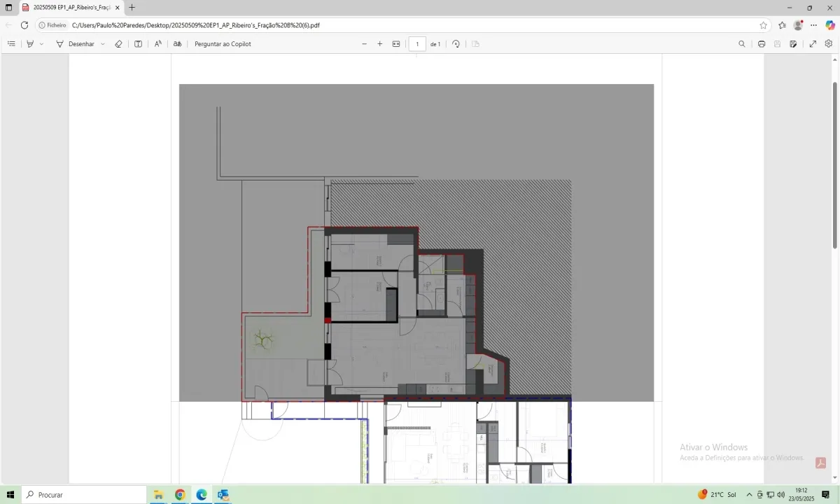Image resolution: width=840 pixels, height=504 pixels.
Task: Click the page number input field
Action: (417, 44)
